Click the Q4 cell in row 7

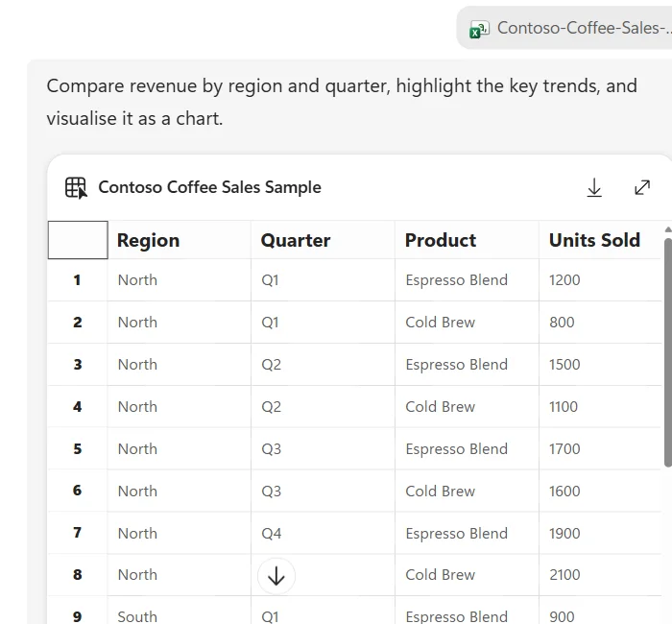pos(323,533)
